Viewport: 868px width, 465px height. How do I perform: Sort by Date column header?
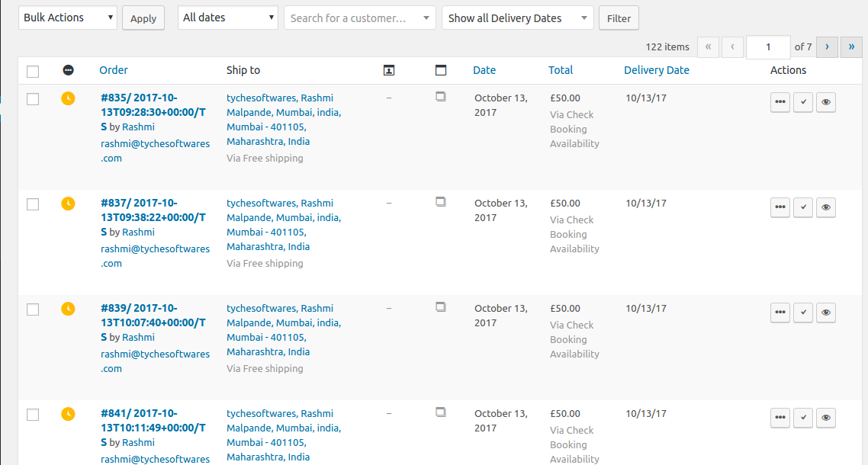(484, 70)
